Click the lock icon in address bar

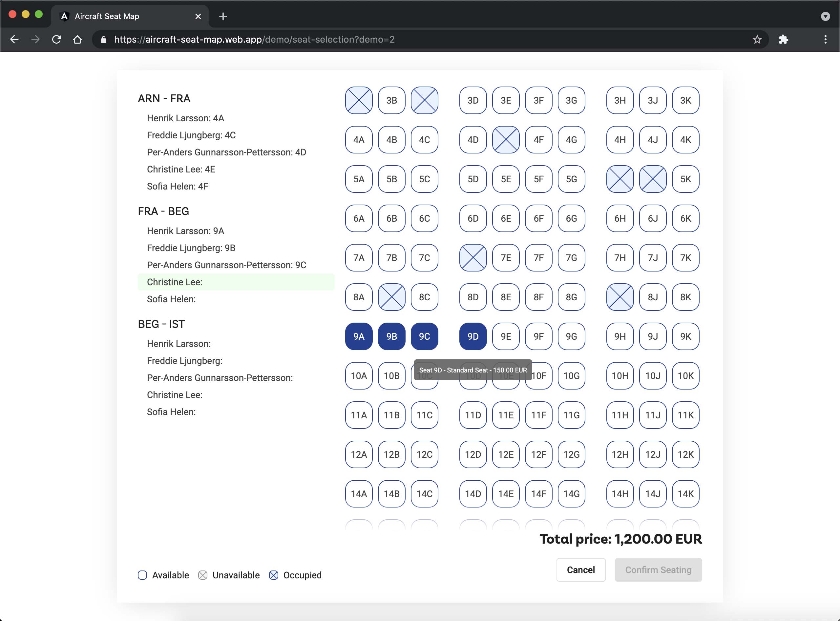[x=104, y=39]
